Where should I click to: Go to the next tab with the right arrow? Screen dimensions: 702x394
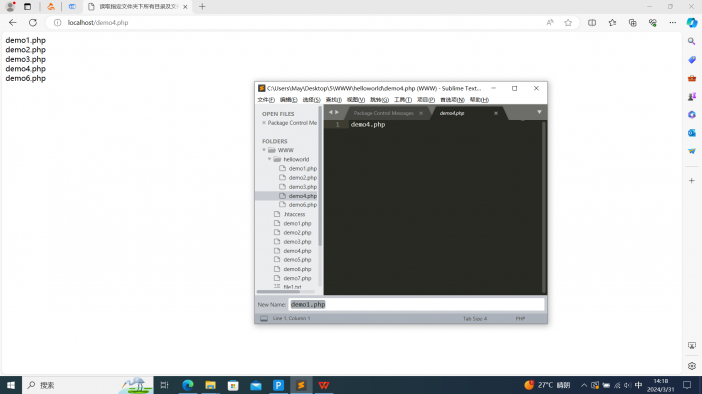pos(337,112)
